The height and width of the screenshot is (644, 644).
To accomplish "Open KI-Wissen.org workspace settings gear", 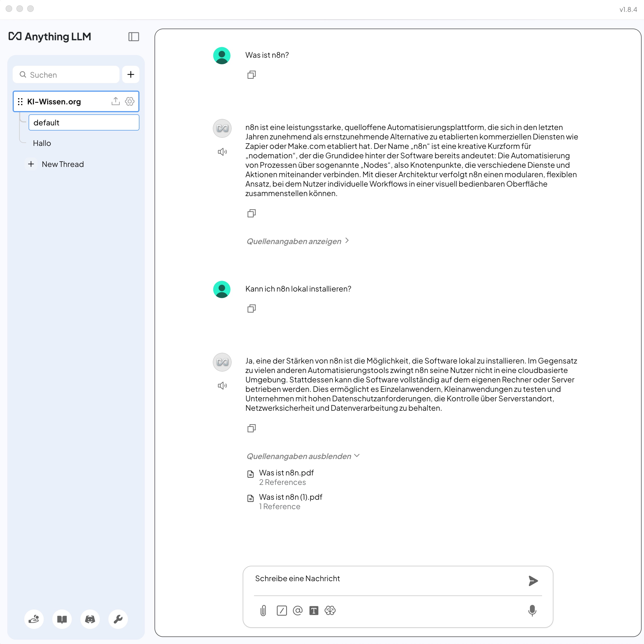I will 130,101.
